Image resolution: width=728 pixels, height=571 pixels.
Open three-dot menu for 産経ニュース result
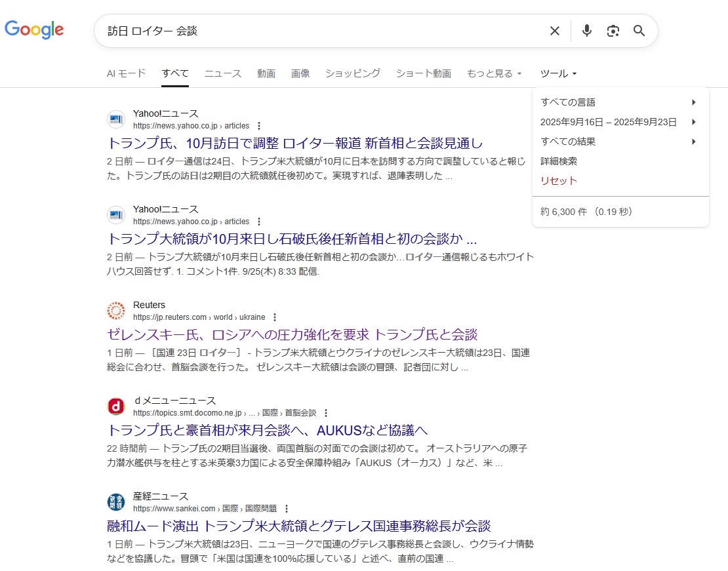(x=287, y=509)
